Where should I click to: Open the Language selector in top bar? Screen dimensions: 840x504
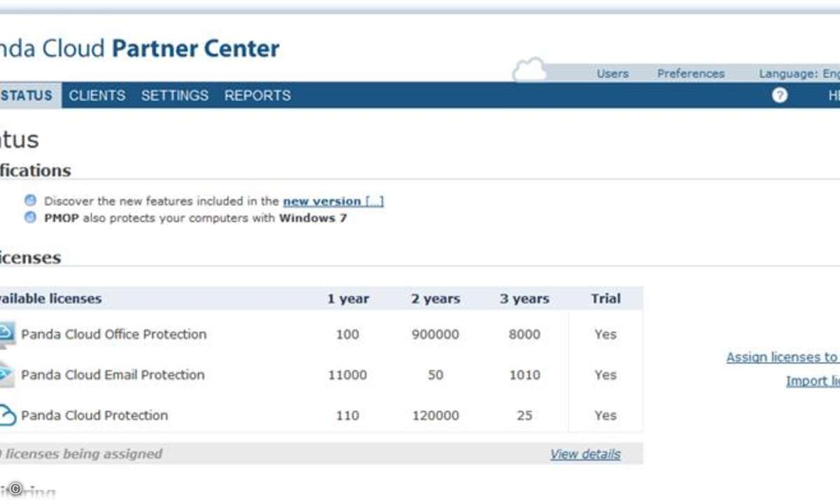799,73
